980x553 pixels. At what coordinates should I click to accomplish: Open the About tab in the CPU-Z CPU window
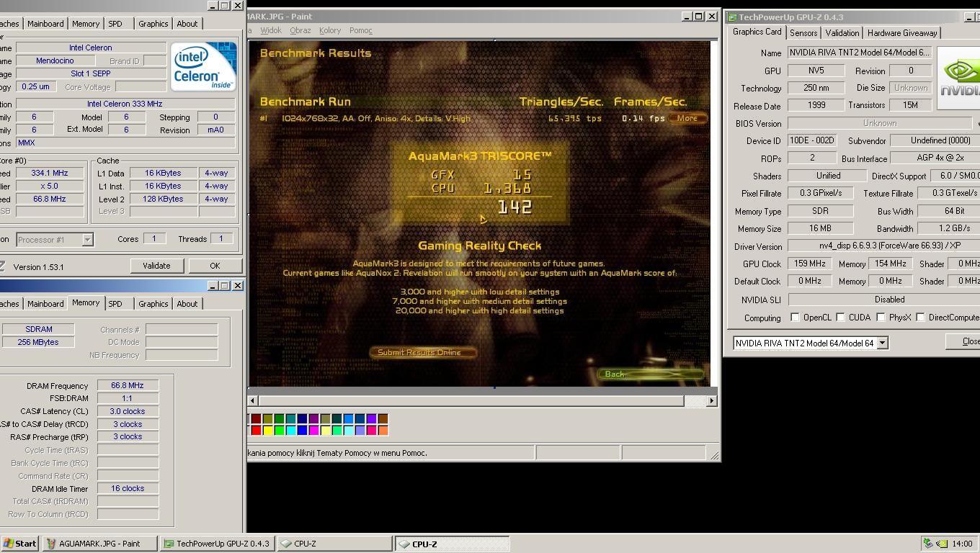187,24
